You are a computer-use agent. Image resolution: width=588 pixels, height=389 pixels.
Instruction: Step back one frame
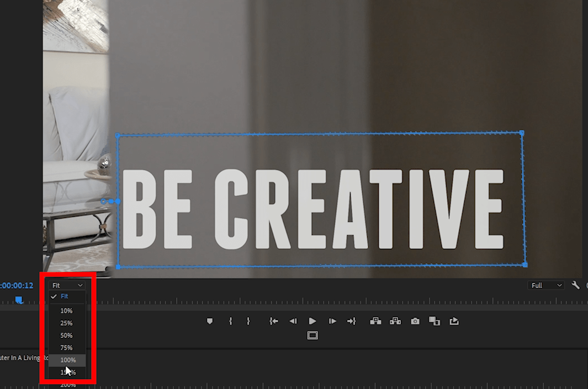[293, 321]
